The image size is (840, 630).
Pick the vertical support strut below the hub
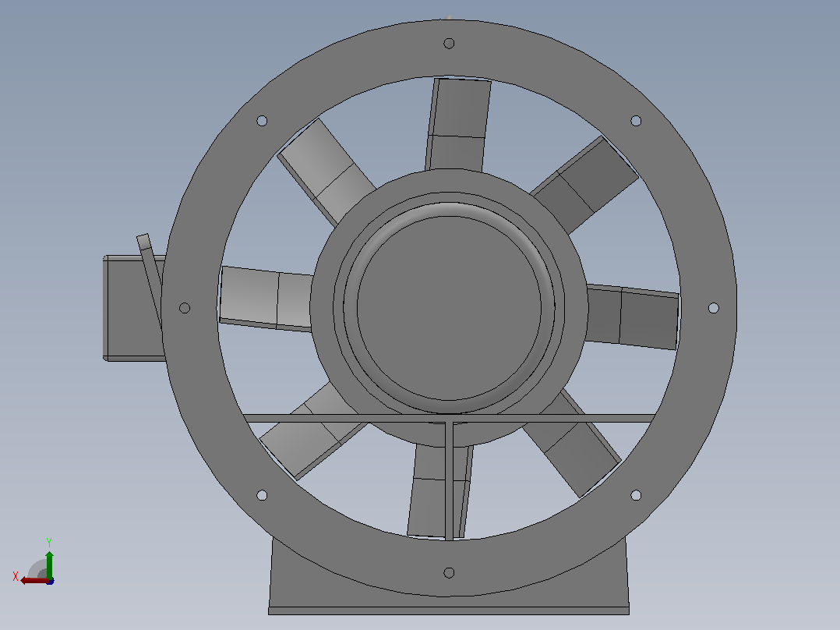point(449,481)
